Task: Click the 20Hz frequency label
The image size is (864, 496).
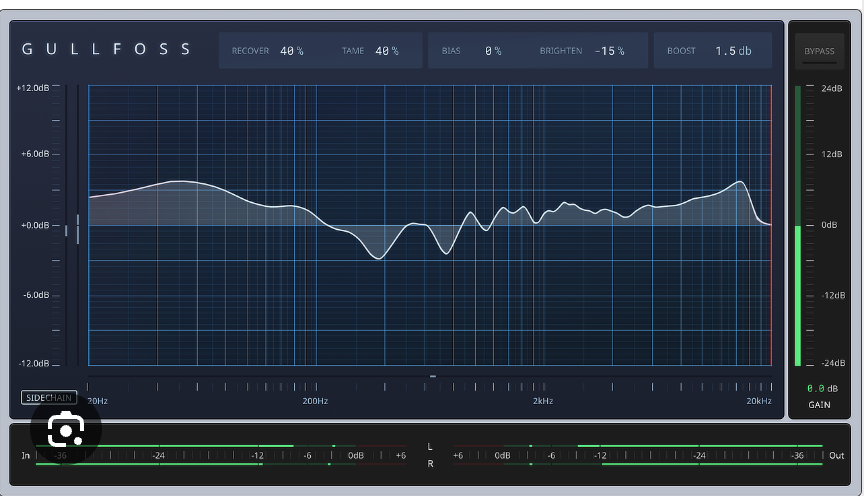Action: point(98,401)
